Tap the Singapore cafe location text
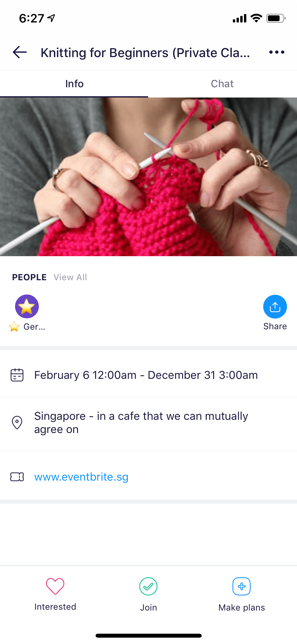The image size is (297, 644). (x=141, y=422)
